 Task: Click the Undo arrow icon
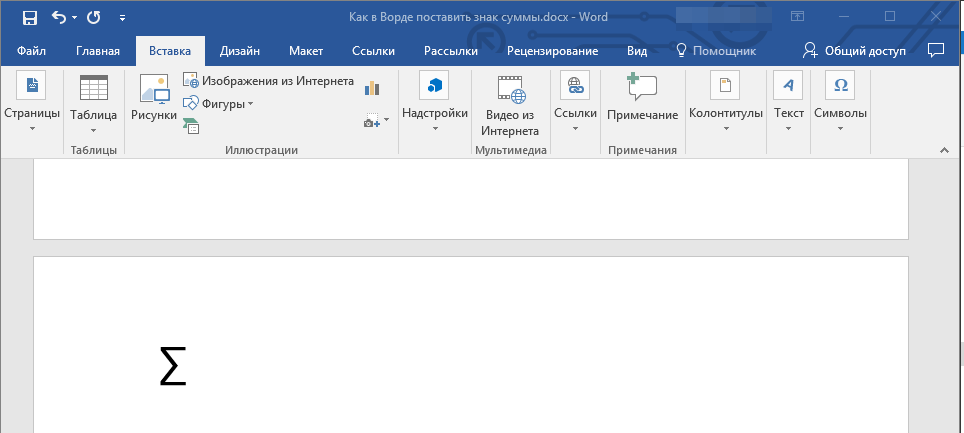[59, 17]
